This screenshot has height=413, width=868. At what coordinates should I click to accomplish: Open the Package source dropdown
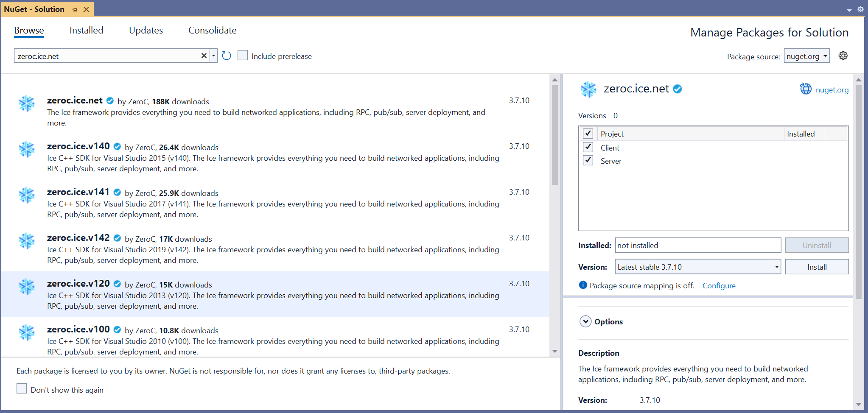tap(806, 56)
